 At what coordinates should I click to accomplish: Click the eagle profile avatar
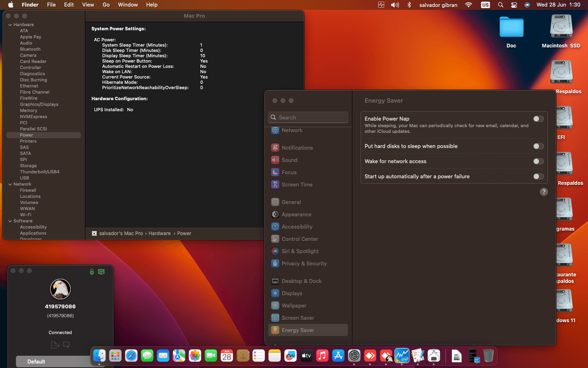[60, 289]
